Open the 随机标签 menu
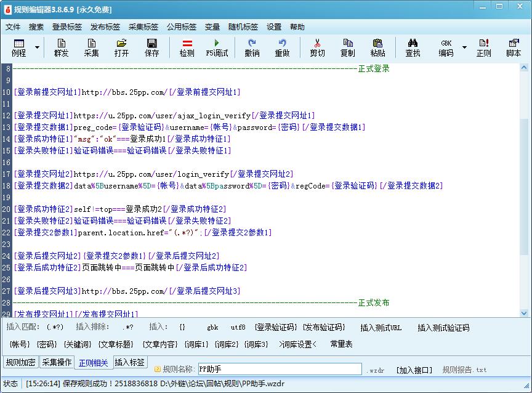532x393 pixels. coord(243,27)
